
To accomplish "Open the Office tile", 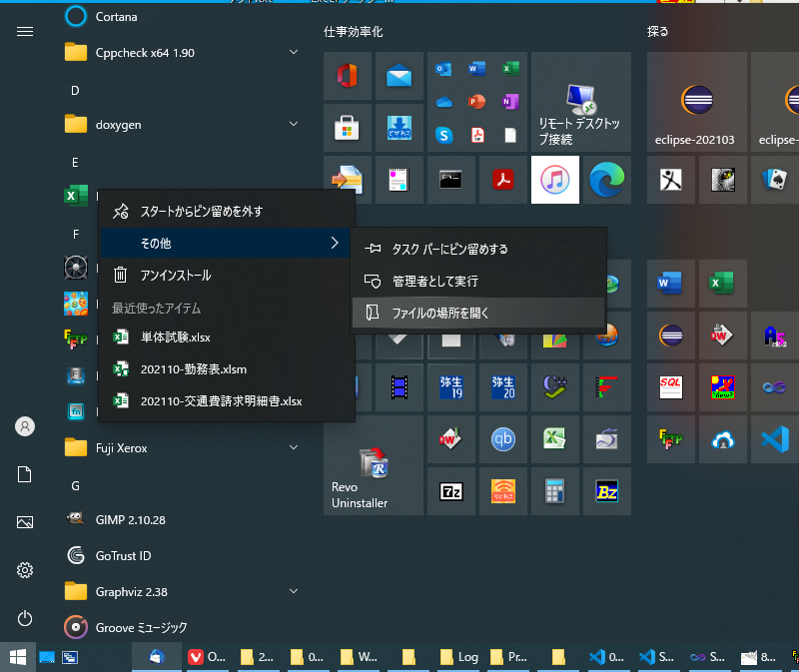I will coord(348,76).
